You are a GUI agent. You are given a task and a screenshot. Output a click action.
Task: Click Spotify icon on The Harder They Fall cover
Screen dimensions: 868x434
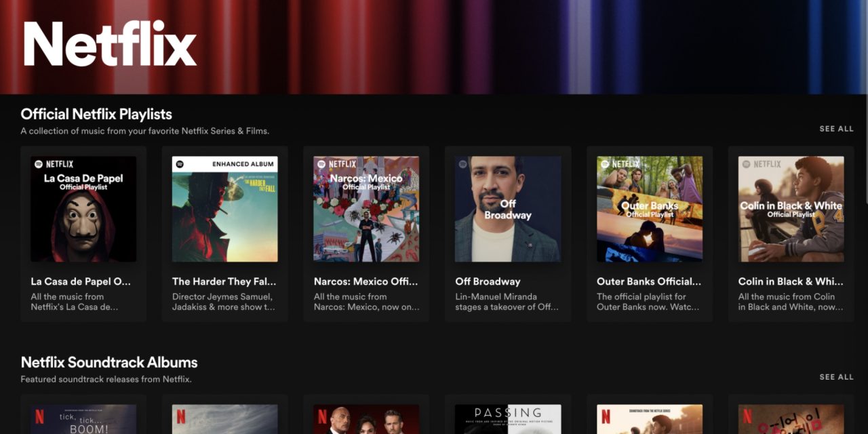coord(180,164)
